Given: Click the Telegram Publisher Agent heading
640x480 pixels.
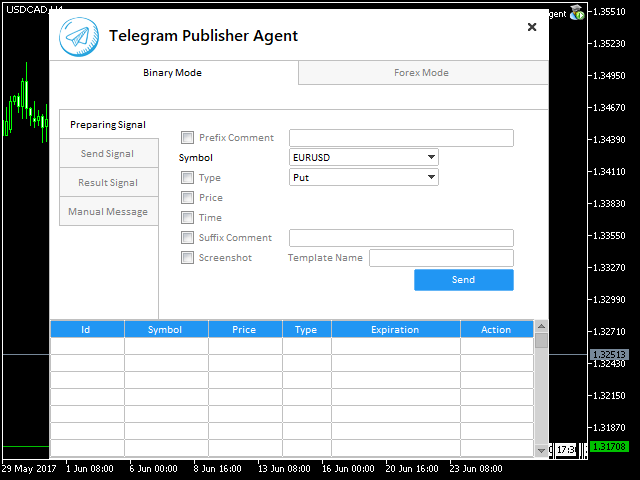Looking at the screenshot, I should (203, 36).
